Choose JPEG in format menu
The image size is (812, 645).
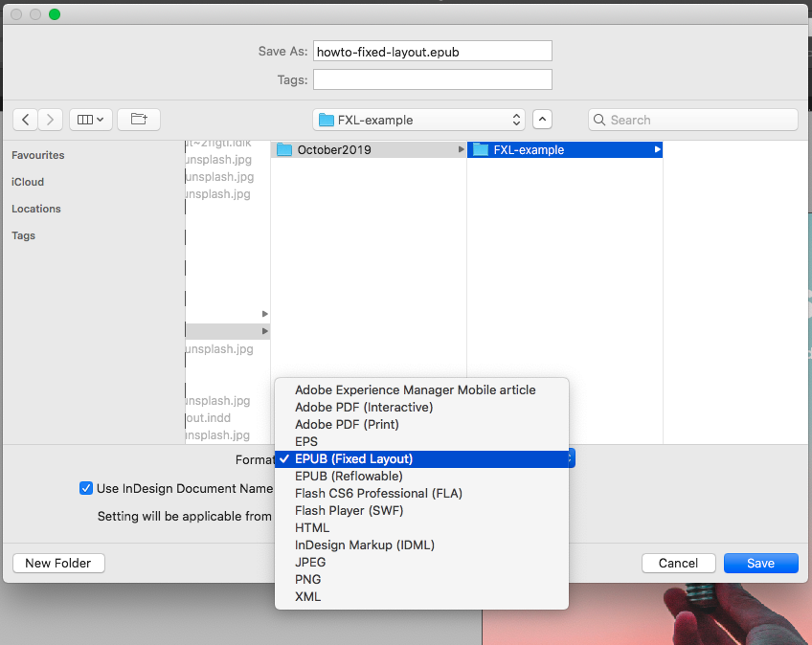tap(311, 562)
